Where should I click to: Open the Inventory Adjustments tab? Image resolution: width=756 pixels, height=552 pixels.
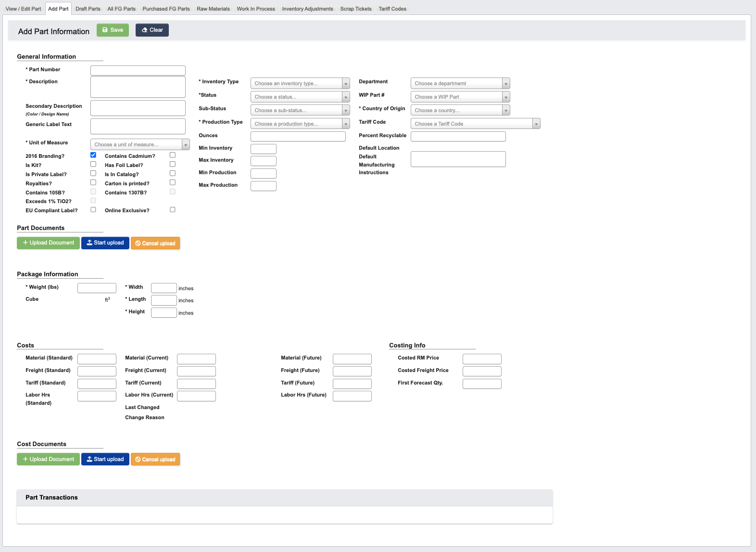click(x=307, y=9)
